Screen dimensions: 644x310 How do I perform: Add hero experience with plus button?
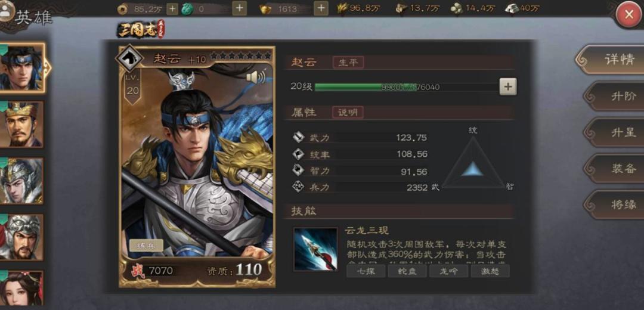click(508, 86)
